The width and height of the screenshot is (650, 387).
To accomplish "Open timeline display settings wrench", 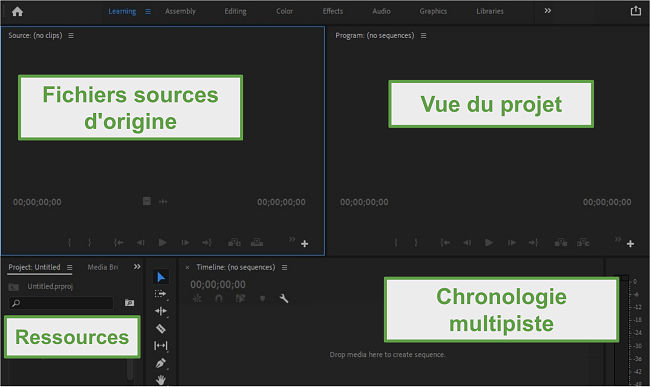I will click(284, 298).
